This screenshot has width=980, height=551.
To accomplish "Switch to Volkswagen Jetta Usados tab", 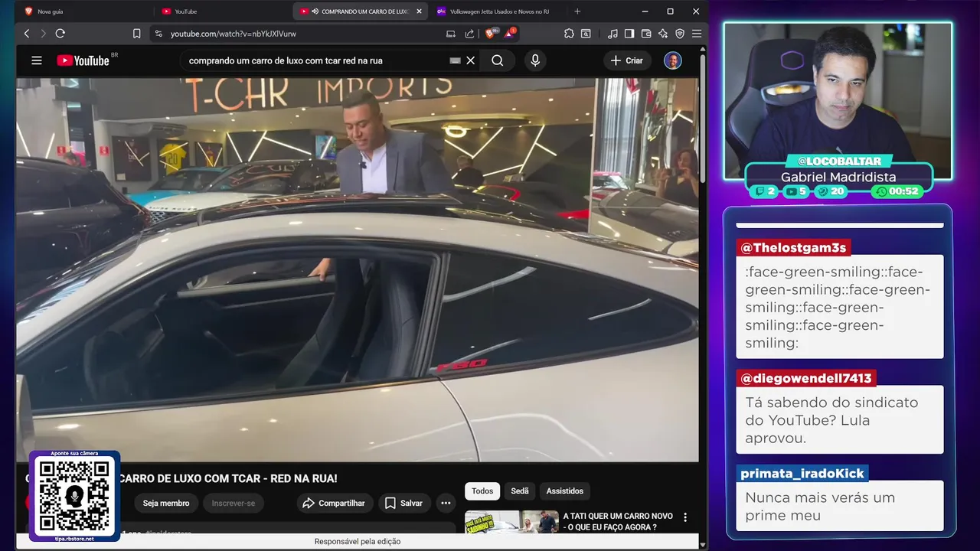I will coord(498,11).
